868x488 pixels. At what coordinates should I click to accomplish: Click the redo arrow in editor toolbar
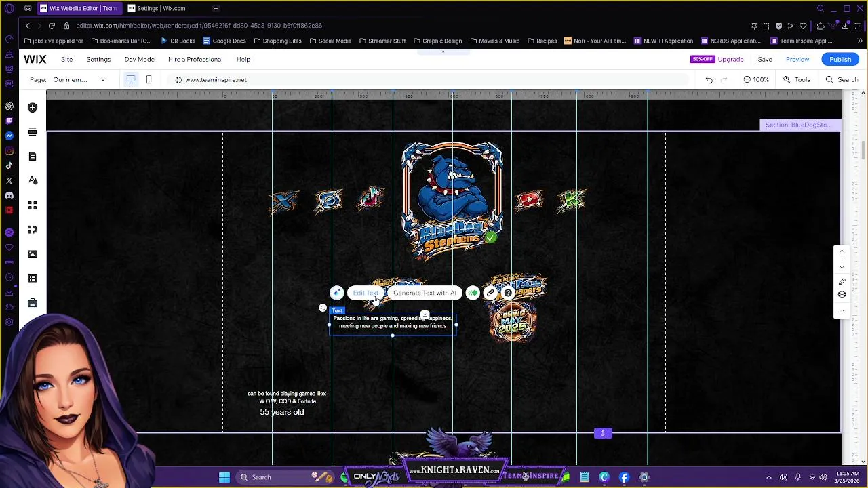(x=724, y=80)
